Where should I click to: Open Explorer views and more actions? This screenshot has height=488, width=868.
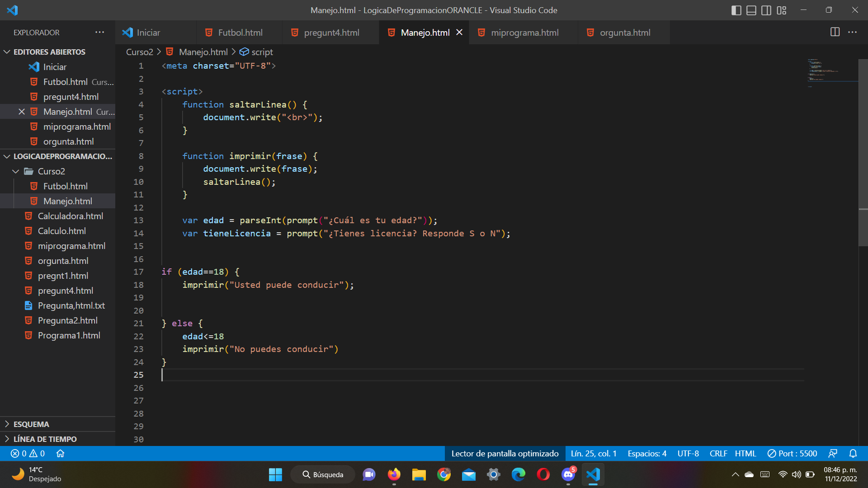99,32
